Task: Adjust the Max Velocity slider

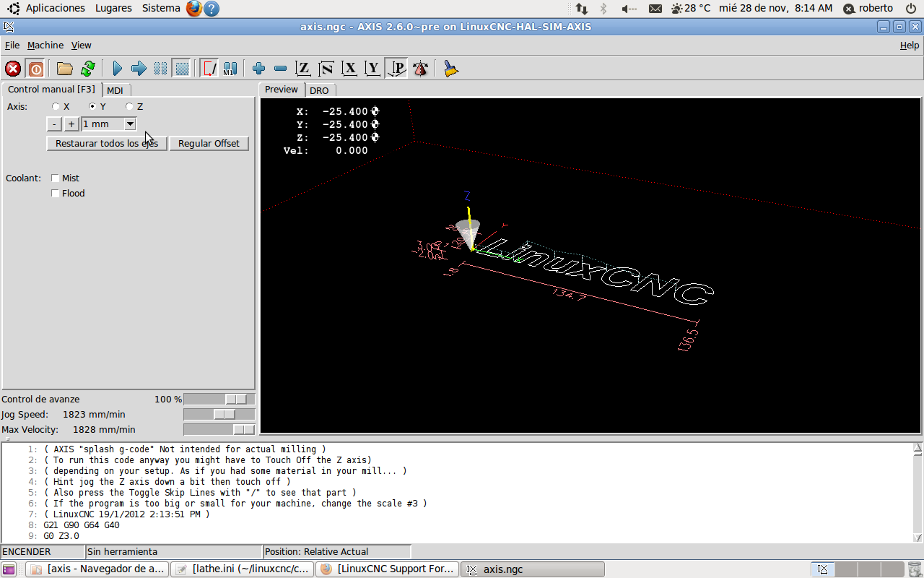Action: pyautogui.click(x=219, y=429)
